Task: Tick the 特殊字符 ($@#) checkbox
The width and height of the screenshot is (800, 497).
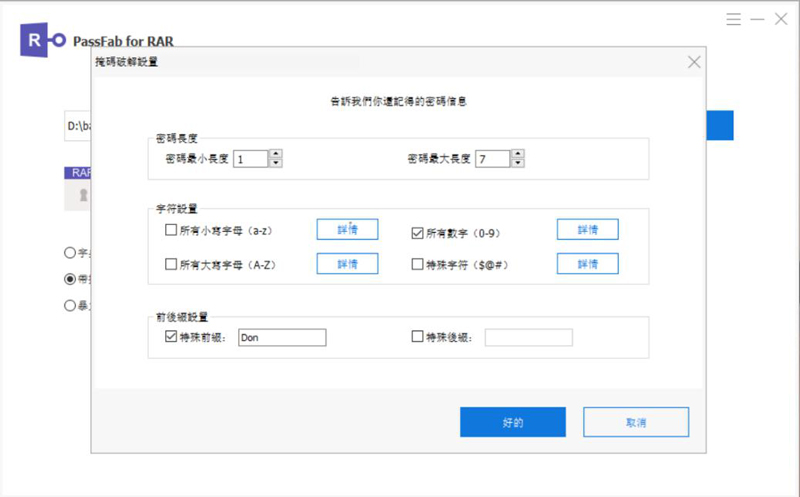Action: (x=418, y=264)
